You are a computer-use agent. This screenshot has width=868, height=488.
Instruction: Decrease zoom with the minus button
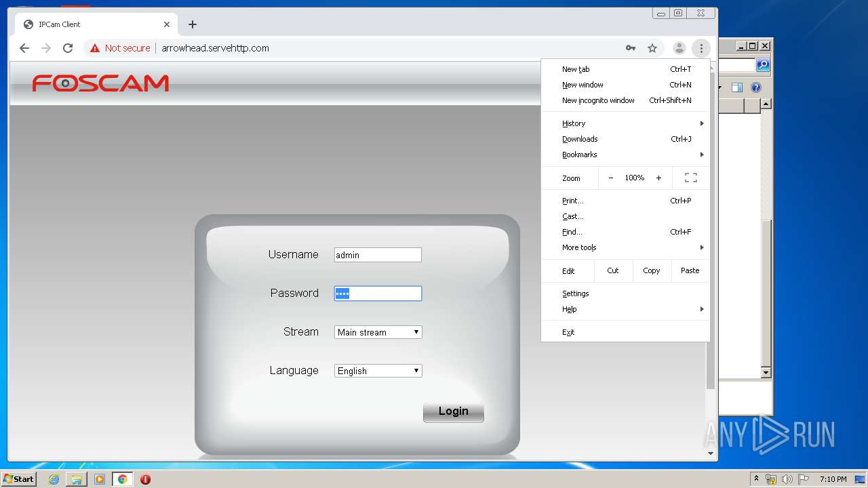pos(611,178)
